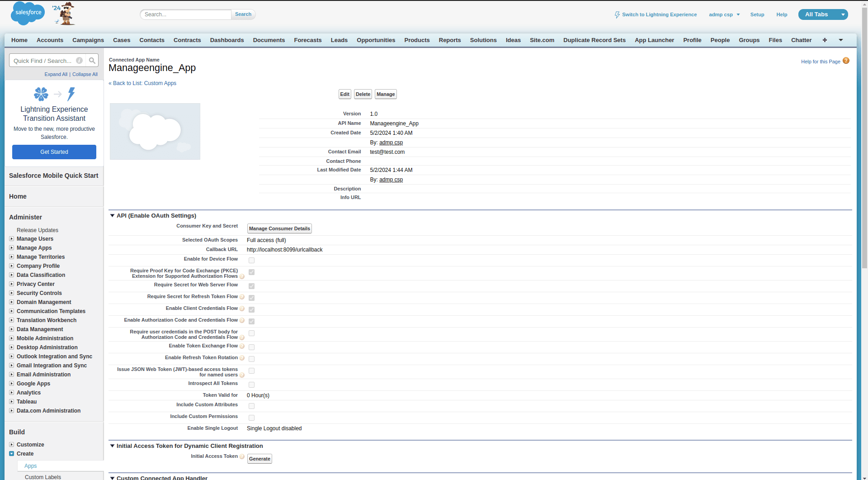Open the All Tabs dropdown arrow
The height and width of the screenshot is (480, 868).
tap(842, 14)
